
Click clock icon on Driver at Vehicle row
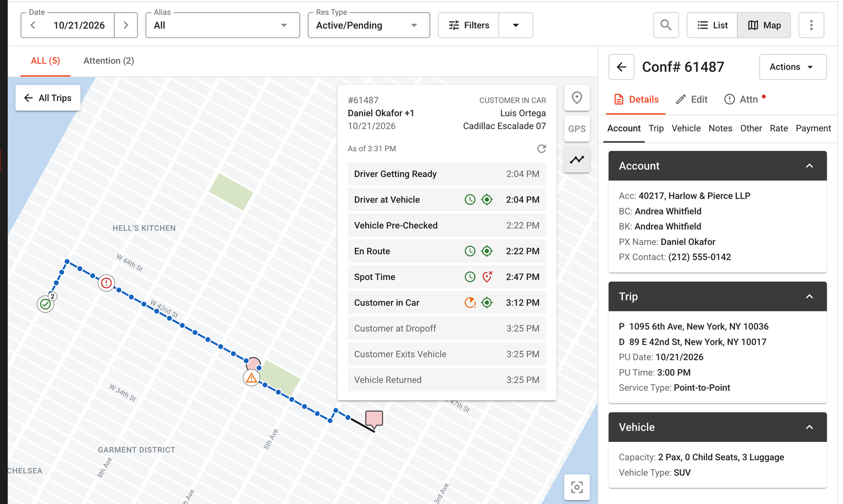[470, 200]
